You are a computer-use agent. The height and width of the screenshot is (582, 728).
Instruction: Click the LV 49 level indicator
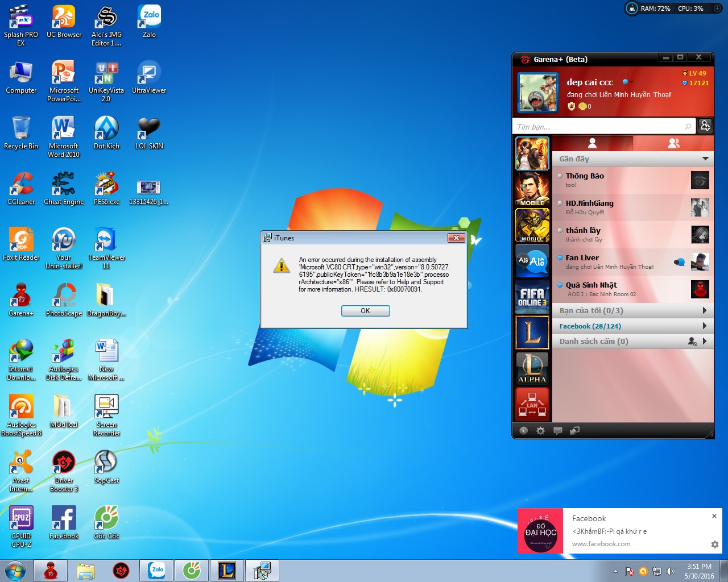coord(694,73)
